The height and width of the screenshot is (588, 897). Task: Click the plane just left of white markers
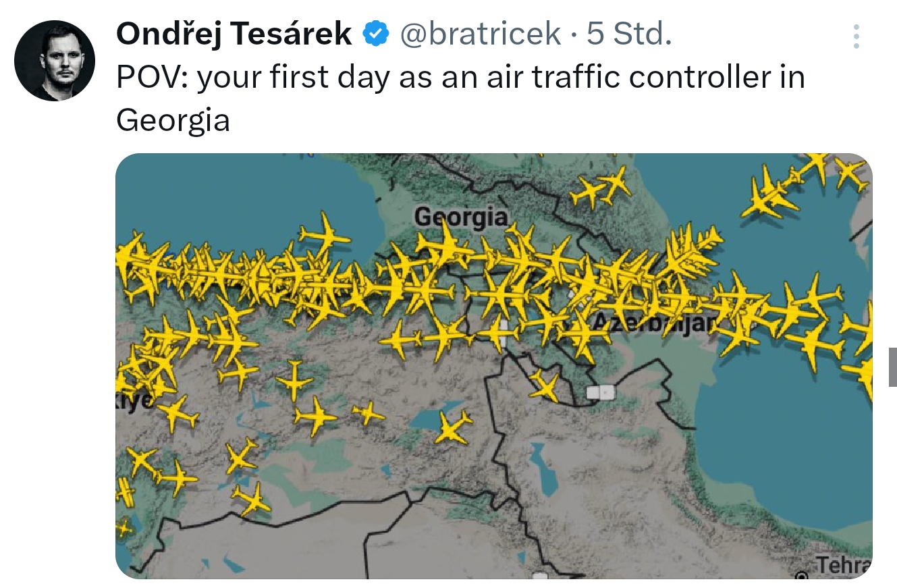click(544, 385)
